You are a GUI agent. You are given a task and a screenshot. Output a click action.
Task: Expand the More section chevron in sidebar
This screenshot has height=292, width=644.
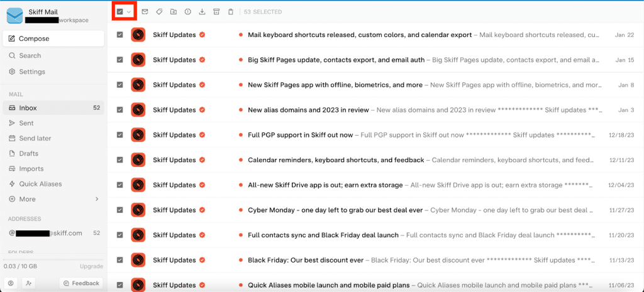click(x=97, y=199)
